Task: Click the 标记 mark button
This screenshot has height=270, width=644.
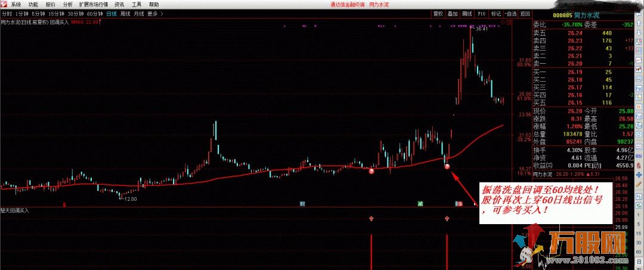Action: point(496,14)
